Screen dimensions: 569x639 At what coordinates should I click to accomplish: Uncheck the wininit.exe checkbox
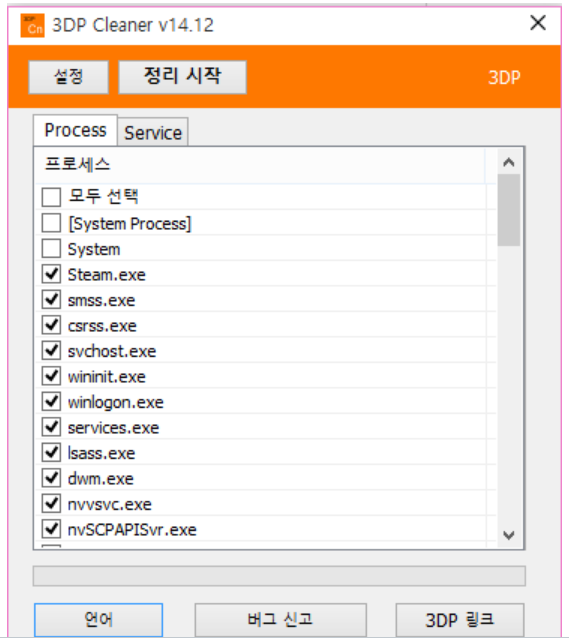pyautogui.click(x=51, y=376)
